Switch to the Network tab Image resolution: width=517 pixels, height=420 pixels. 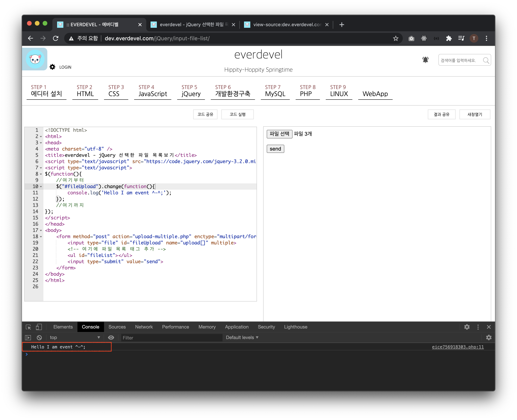click(x=144, y=327)
